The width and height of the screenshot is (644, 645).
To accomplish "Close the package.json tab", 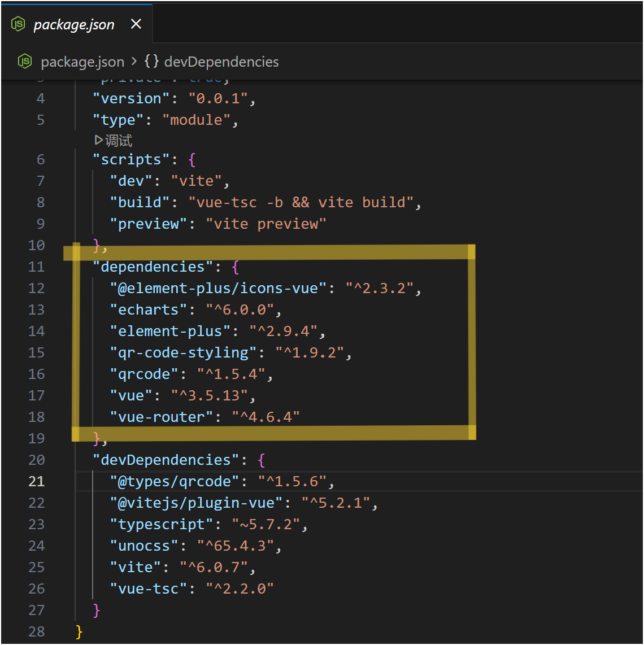I will click(136, 24).
